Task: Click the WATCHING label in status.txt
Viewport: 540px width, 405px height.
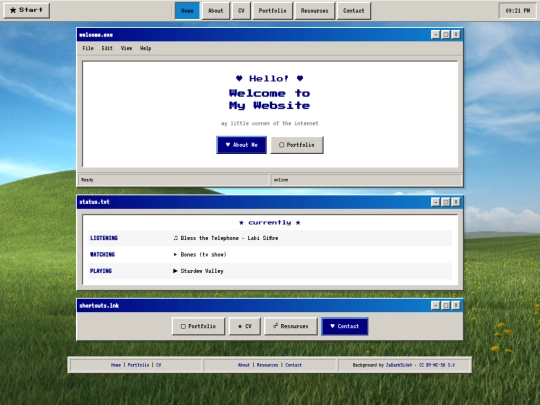Action: [103, 255]
